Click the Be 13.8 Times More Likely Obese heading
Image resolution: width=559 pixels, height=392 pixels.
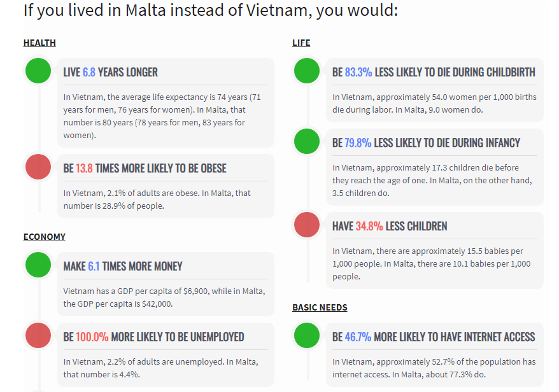click(145, 169)
